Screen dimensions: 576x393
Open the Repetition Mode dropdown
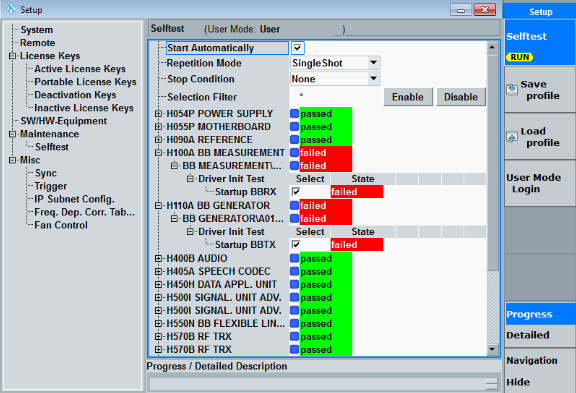(374, 63)
